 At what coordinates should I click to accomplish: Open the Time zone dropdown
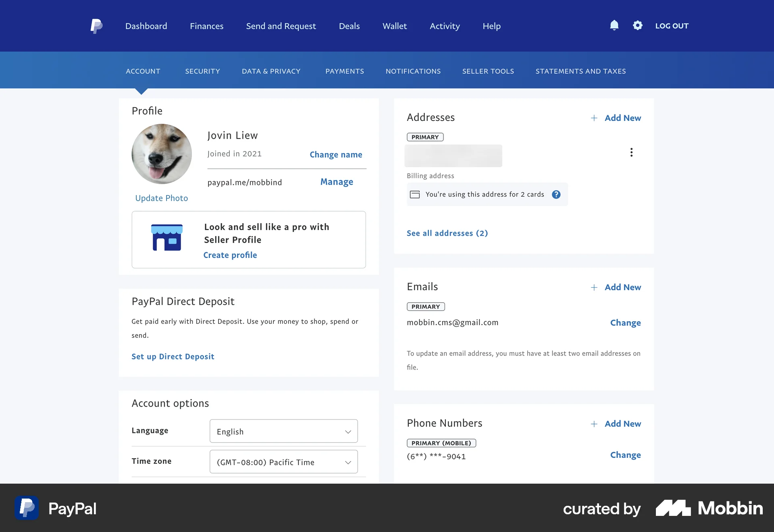pyautogui.click(x=283, y=462)
